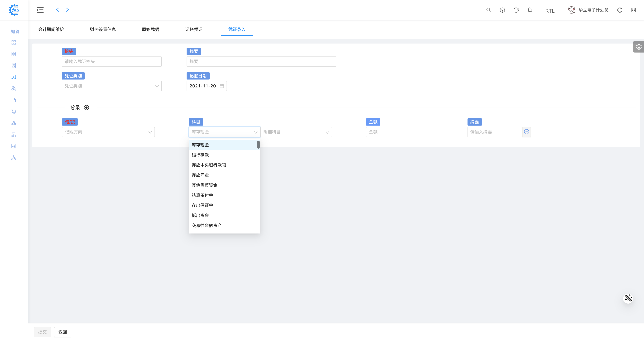
Task: Switch to the 记账凭证 tab
Action: click(194, 30)
